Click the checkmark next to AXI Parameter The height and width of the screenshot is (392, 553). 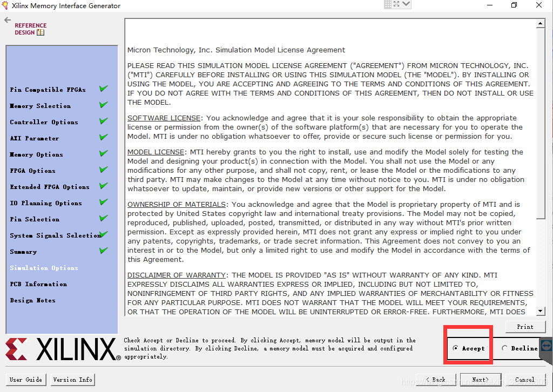click(103, 137)
